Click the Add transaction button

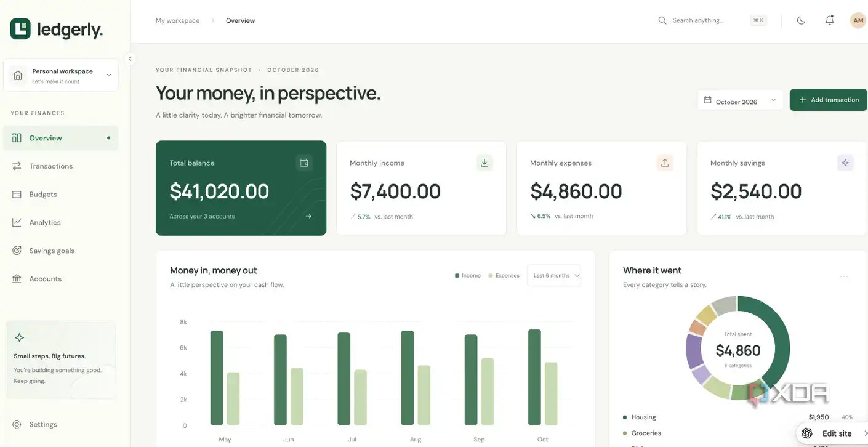click(x=829, y=100)
